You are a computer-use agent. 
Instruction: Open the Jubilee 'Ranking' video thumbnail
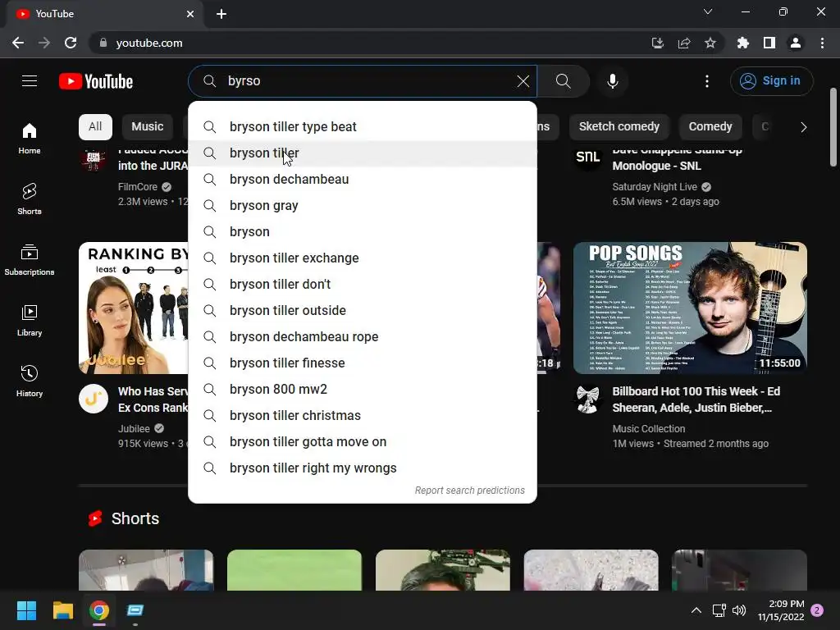point(134,308)
